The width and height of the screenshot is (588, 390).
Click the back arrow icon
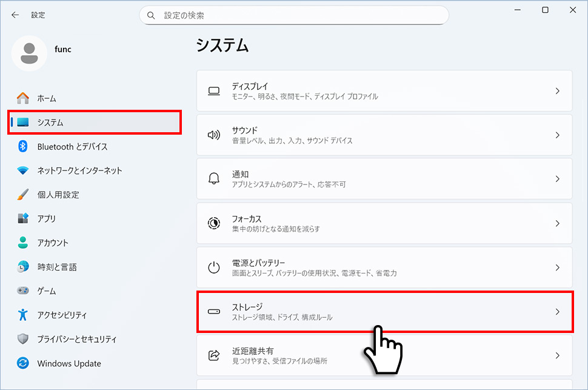(15, 15)
